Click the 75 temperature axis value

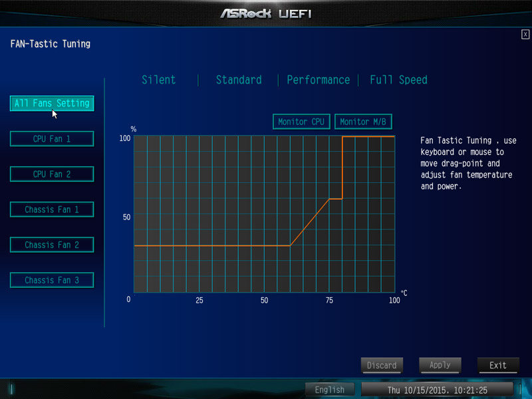coord(329,301)
